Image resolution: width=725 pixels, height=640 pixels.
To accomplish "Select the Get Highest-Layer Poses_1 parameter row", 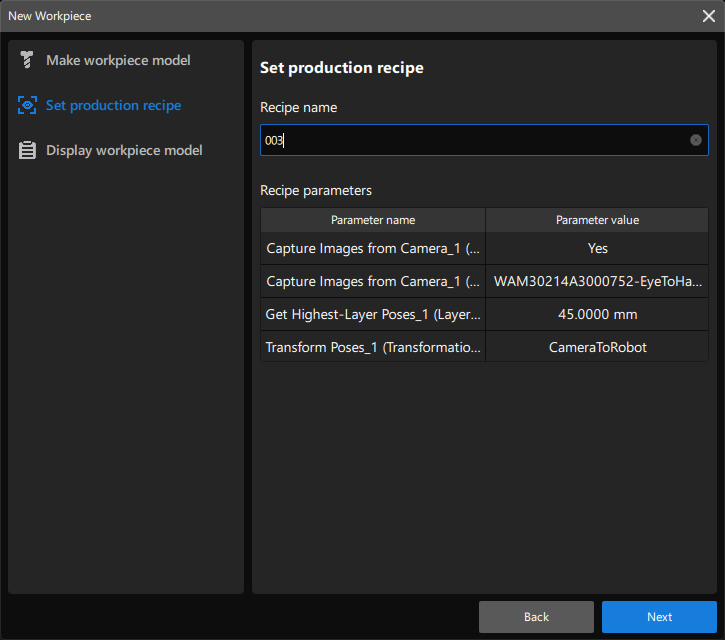I will click(x=373, y=315).
